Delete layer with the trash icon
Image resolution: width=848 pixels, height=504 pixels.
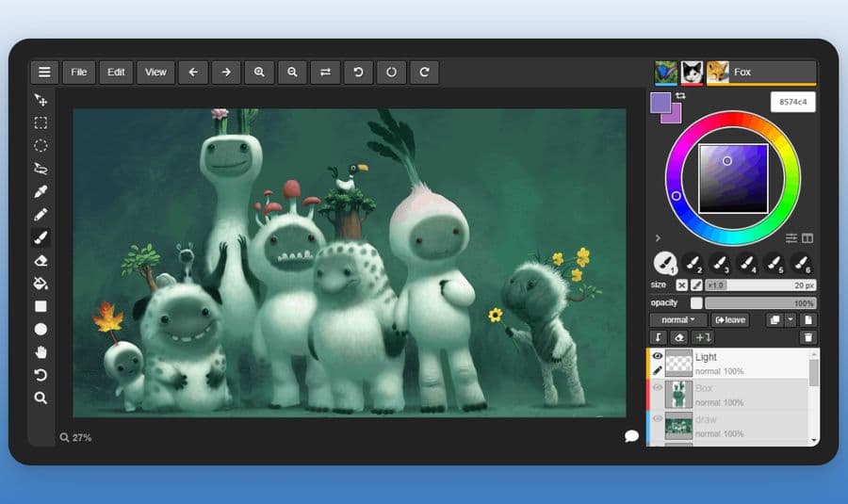807,337
